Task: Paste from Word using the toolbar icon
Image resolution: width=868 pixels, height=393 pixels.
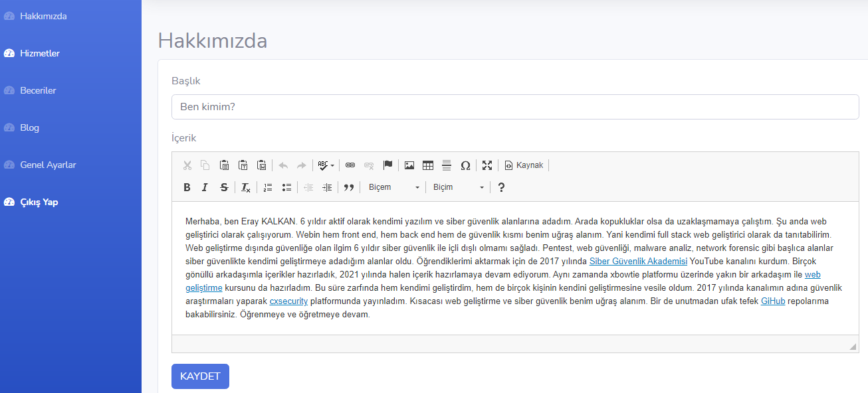Action: tap(262, 165)
